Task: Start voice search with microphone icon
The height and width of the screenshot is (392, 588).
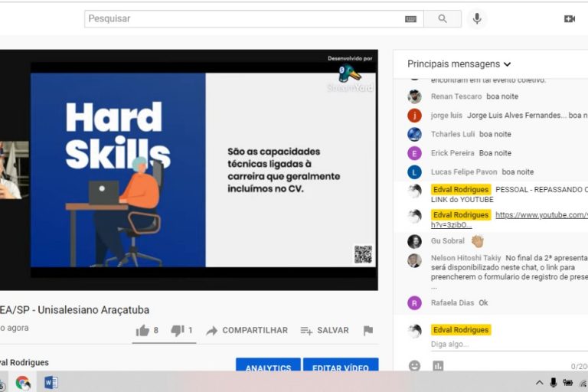Action: pyautogui.click(x=477, y=18)
